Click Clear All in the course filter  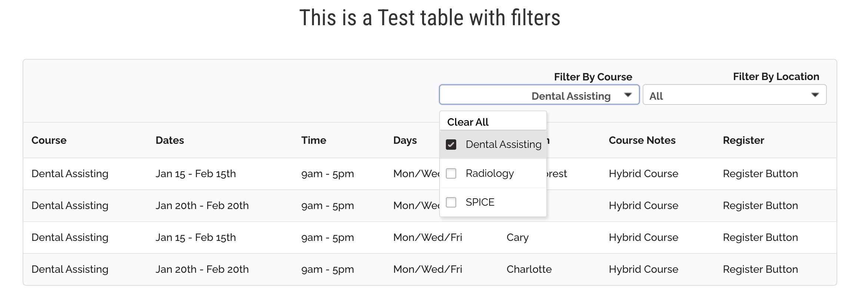pos(468,122)
